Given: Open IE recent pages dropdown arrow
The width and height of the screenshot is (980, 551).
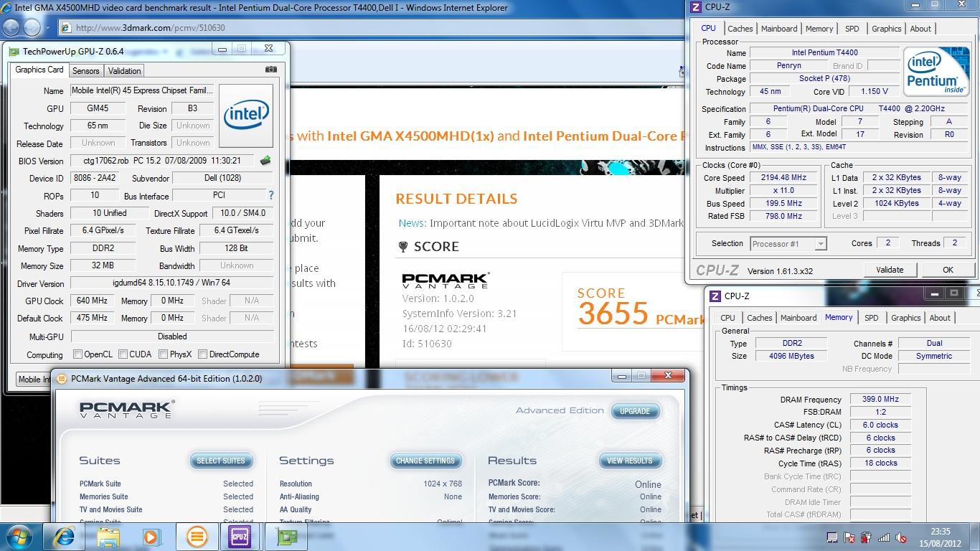Looking at the screenshot, I should point(48,28).
